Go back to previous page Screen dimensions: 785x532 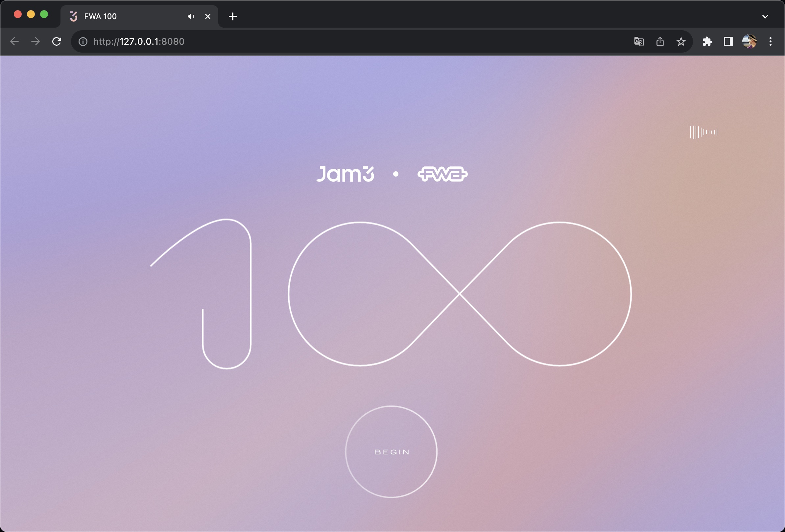[14, 41]
